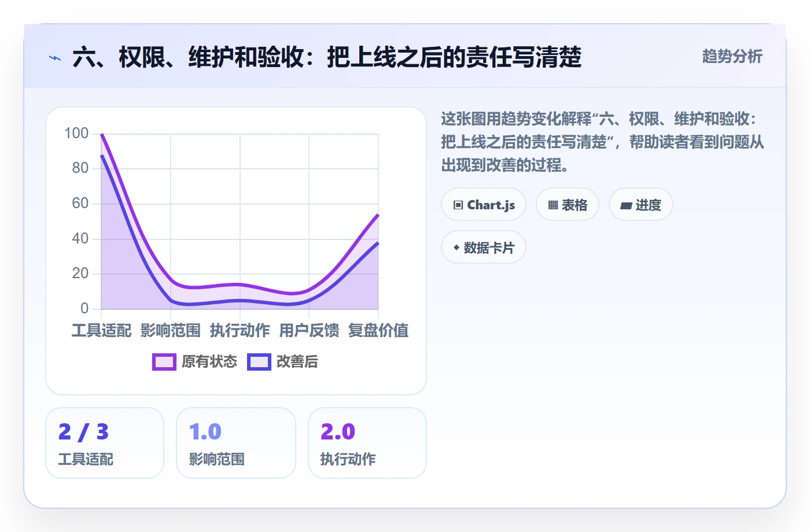Open the 工具适配 stat card showing 2 / 3
The height and width of the screenshot is (532, 810).
tap(105, 443)
